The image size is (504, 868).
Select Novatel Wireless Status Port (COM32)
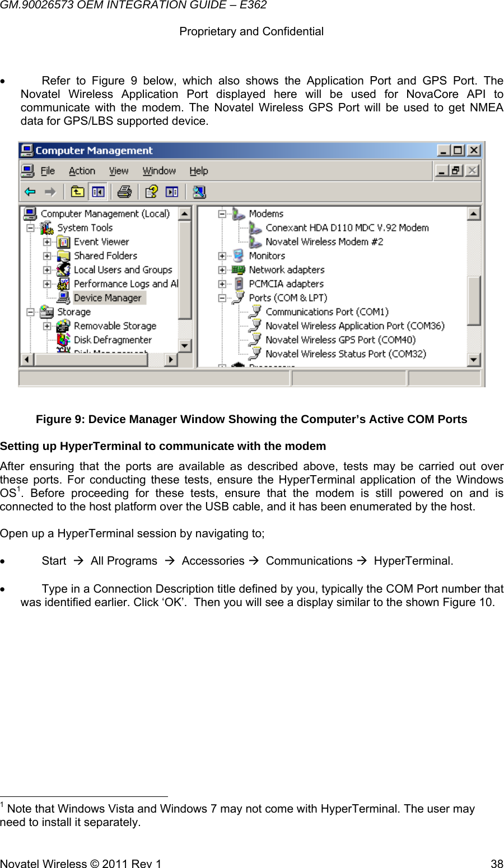coord(346,354)
